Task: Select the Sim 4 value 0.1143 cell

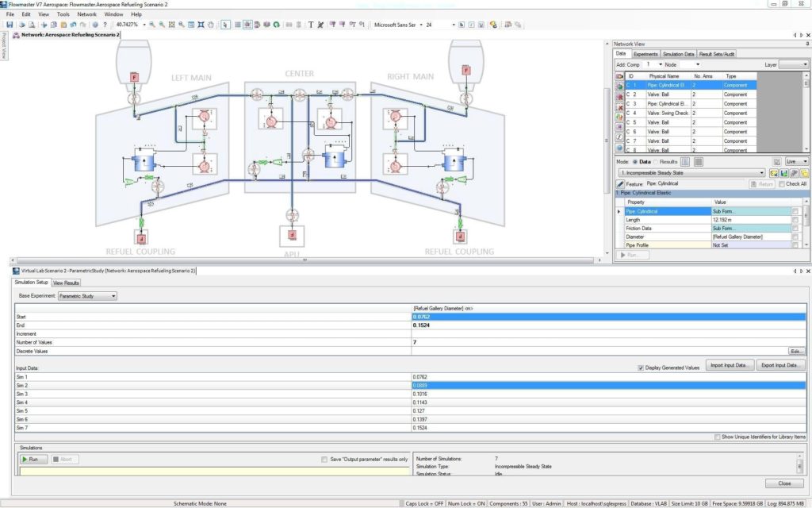Action: (608, 402)
